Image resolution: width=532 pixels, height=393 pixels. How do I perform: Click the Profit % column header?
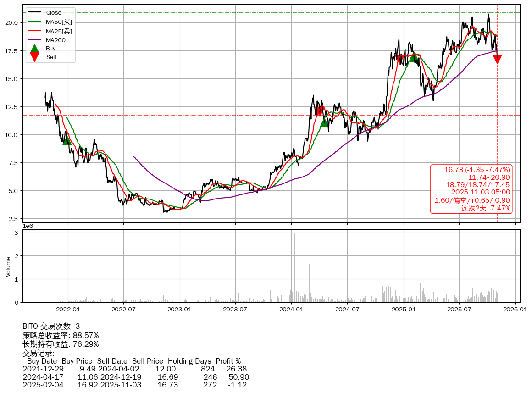[228, 361]
